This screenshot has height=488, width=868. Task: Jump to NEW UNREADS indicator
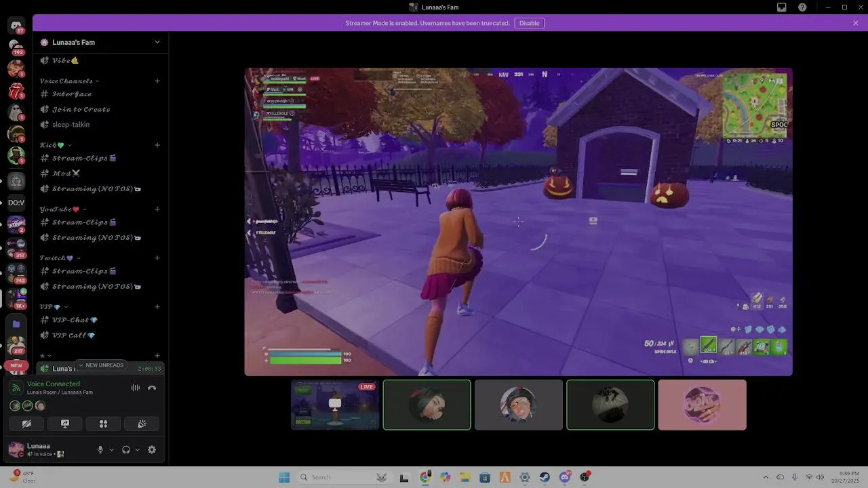click(101, 365)
